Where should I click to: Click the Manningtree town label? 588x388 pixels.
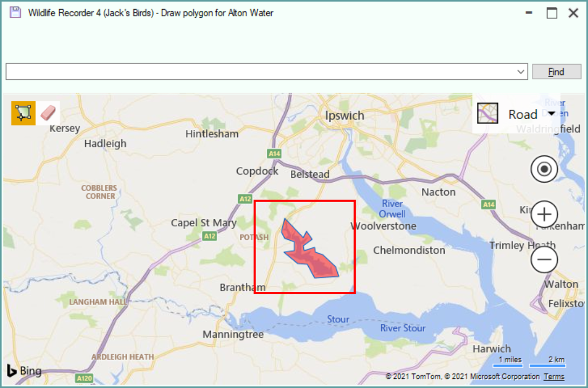pyautogui.click(x=233, y=335)
